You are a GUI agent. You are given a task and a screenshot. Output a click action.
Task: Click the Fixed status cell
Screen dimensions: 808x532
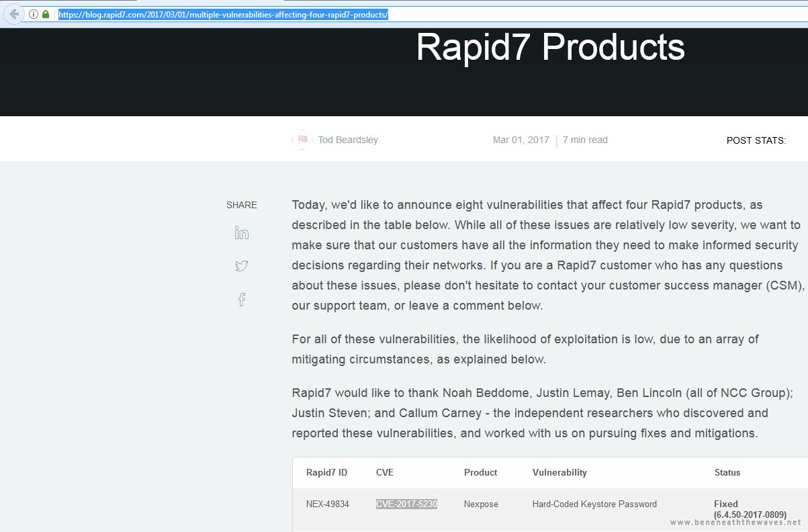(x=750, y=509)
